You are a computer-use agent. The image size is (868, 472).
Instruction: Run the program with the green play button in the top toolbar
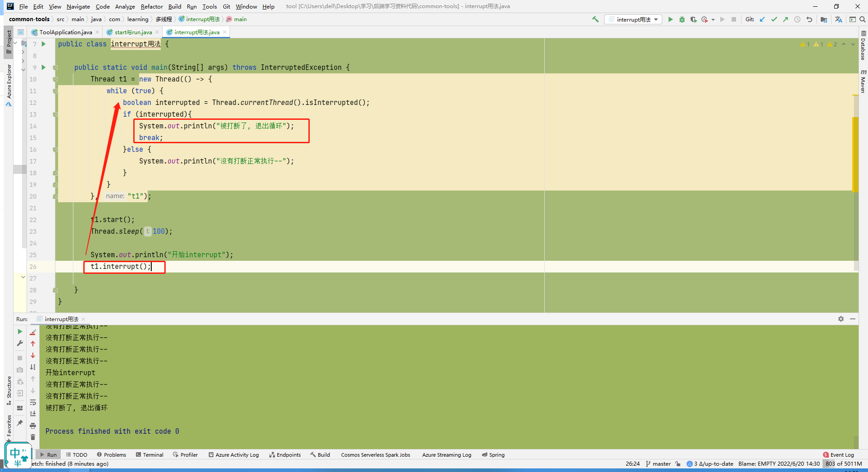coord(670,19)
